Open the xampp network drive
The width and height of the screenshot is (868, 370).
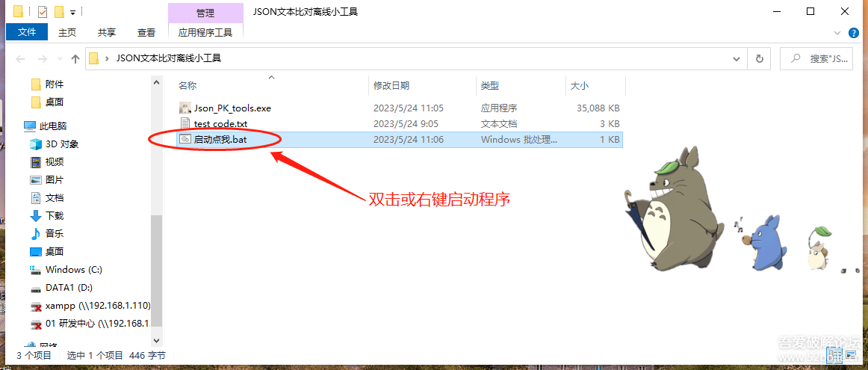click(97, 306)
